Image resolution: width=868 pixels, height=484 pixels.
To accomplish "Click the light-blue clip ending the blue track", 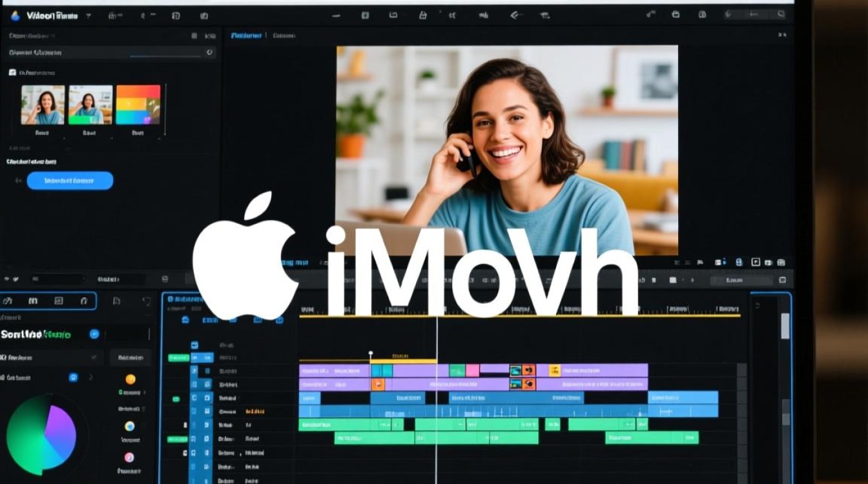I will click(x=683, y=398).
